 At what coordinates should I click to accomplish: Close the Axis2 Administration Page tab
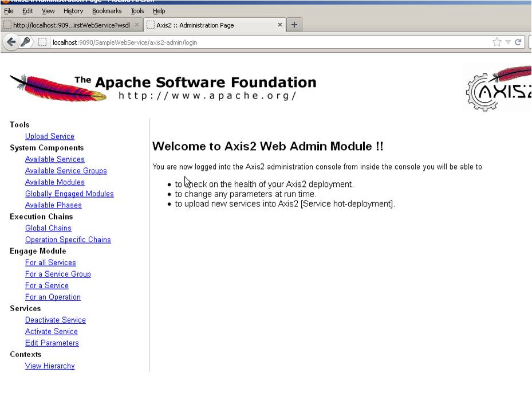pos(280,25)
